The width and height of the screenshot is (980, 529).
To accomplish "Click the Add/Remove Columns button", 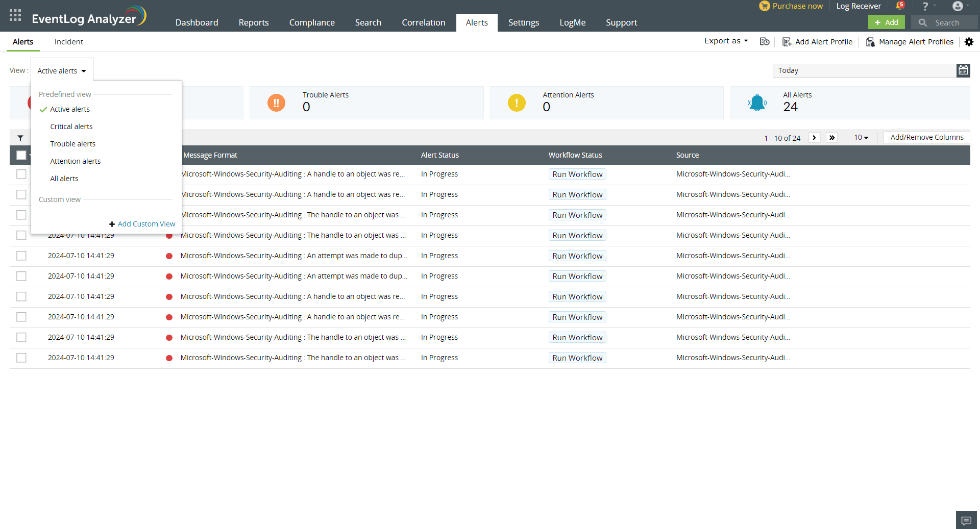I will click(926, 137).
